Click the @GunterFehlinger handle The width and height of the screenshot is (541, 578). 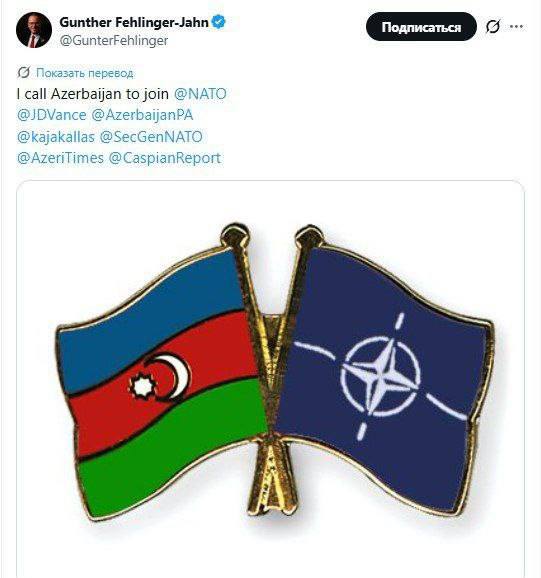(114, 40)
